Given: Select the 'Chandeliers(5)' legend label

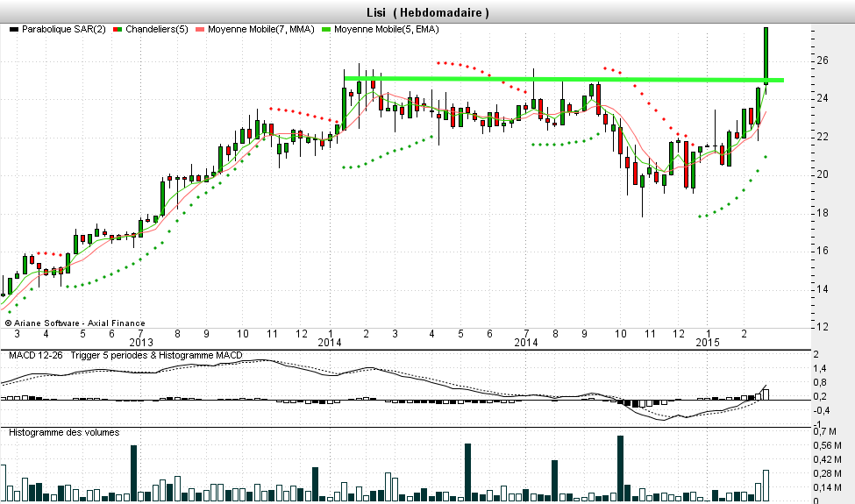Looking at the screenshot, I should pyautogui.click(x=156, y=30).
